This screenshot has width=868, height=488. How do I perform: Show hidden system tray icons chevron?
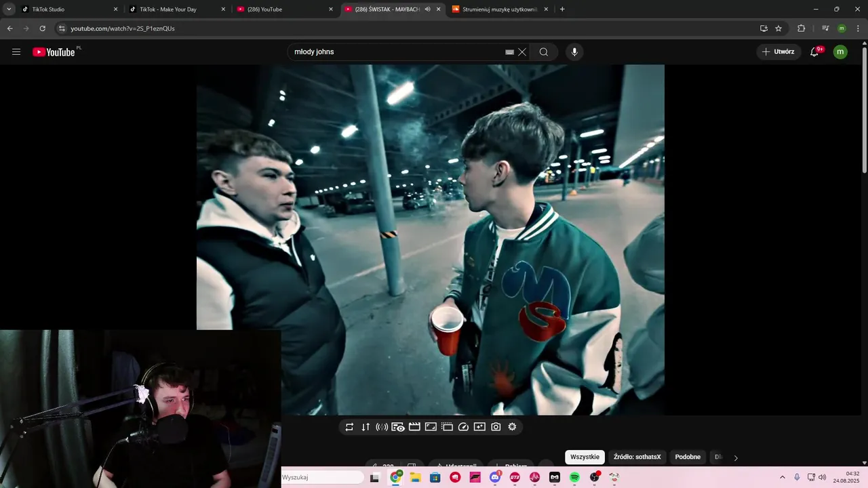(x=782, y=477)
